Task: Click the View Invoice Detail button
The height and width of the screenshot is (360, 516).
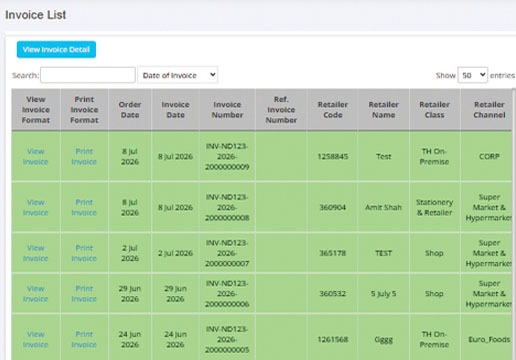Action: tap(56, 49)
